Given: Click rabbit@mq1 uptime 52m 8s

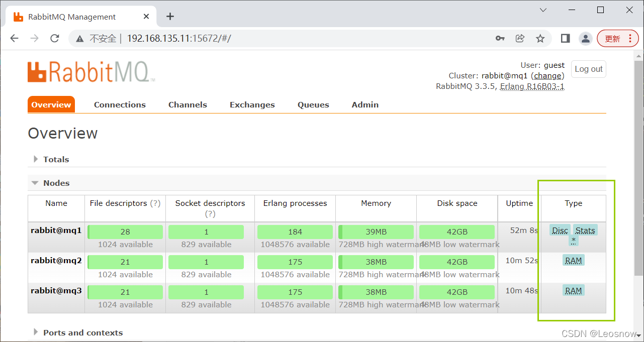Looking at the screenshot, I should coord(524,231).
